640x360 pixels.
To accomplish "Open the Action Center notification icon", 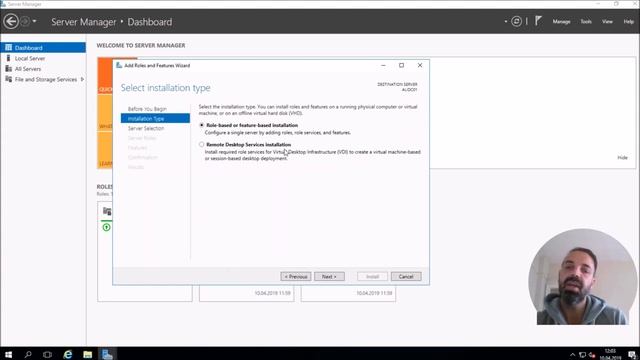I will [632, 354].
